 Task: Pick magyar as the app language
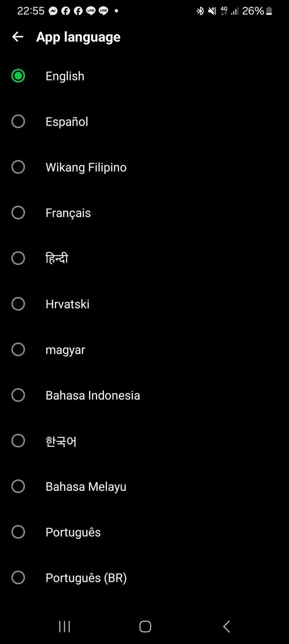pos(145,349)
